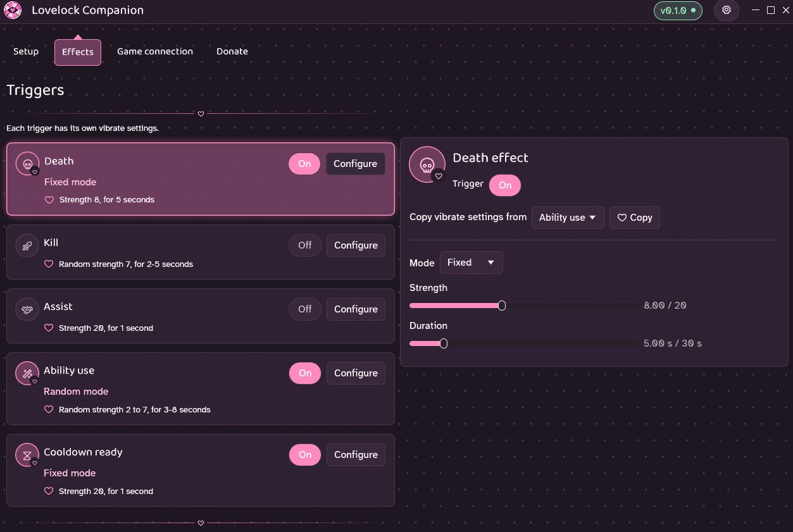Open Configure for the Assist trigger
The height and width of the screenshot is (532, 793).
coord(356,309)
